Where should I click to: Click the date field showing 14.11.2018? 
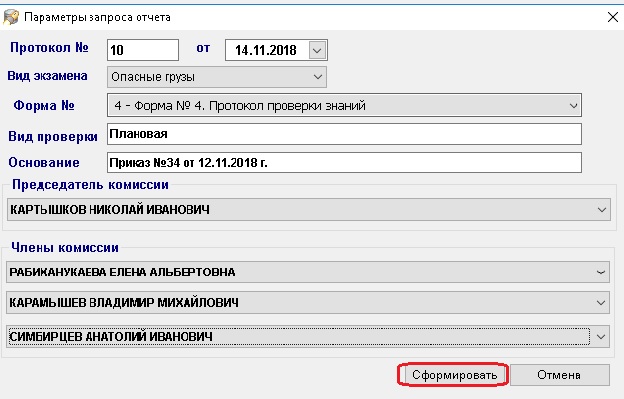(x=276, y=50)
